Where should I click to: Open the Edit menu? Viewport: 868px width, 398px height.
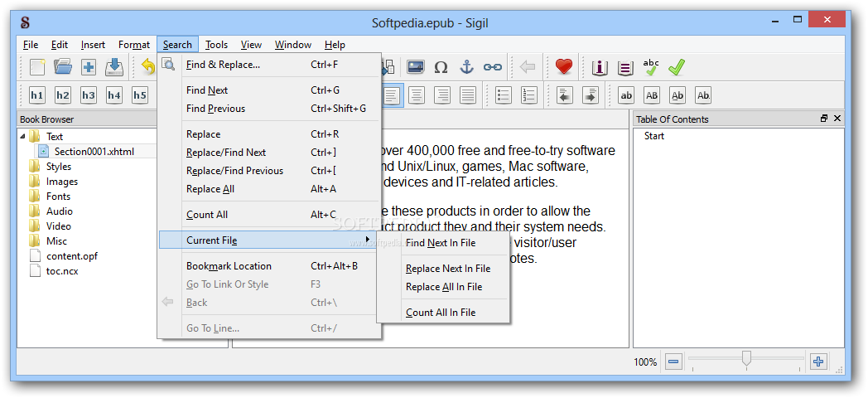coord(60,45)
